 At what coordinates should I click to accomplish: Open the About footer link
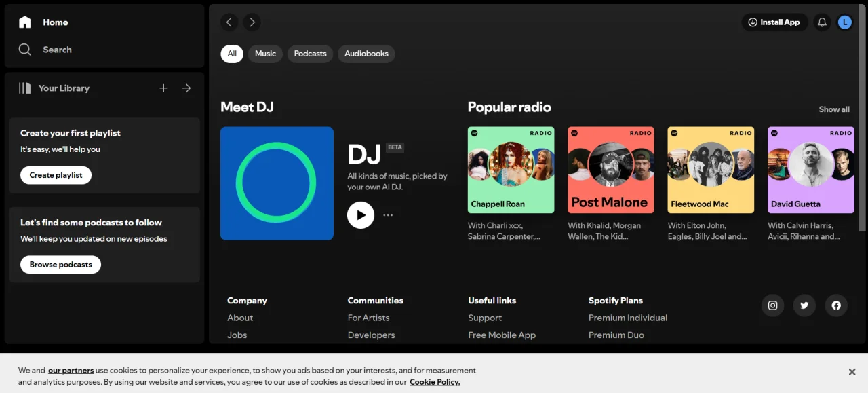240,318
